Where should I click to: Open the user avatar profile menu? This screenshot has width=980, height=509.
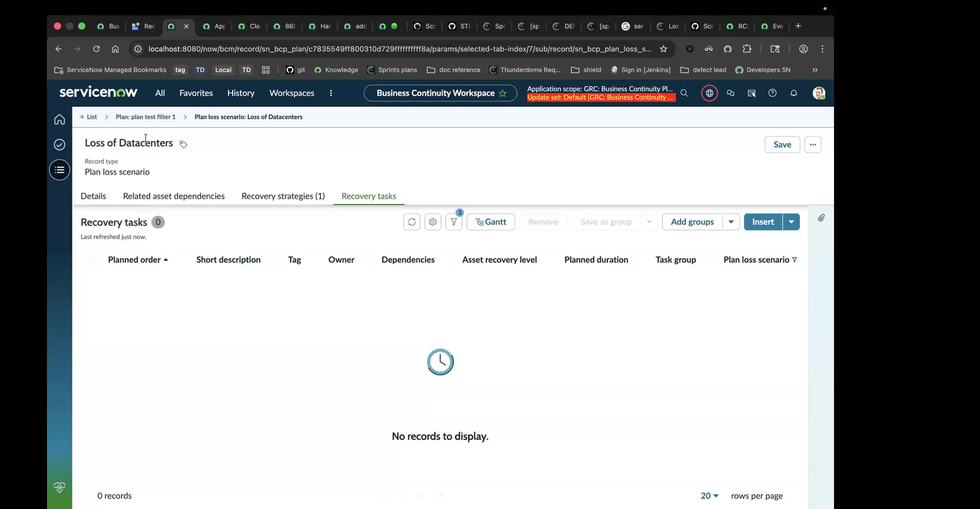(x=819, y=93)
